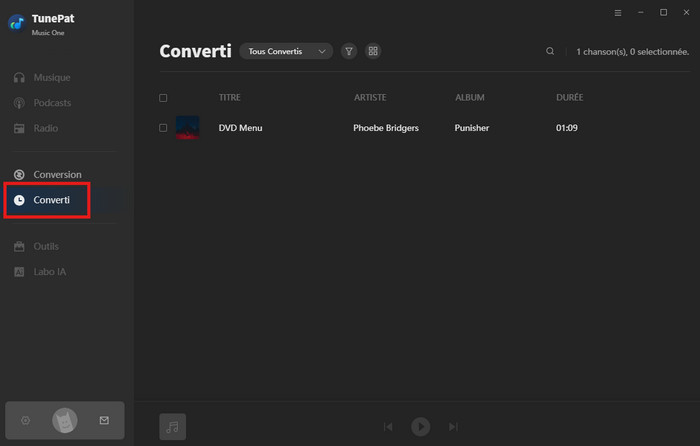The width and height of the screenshot is (700, 446).
Task: Sort by TITRE column header
Action: click(229, 97)
